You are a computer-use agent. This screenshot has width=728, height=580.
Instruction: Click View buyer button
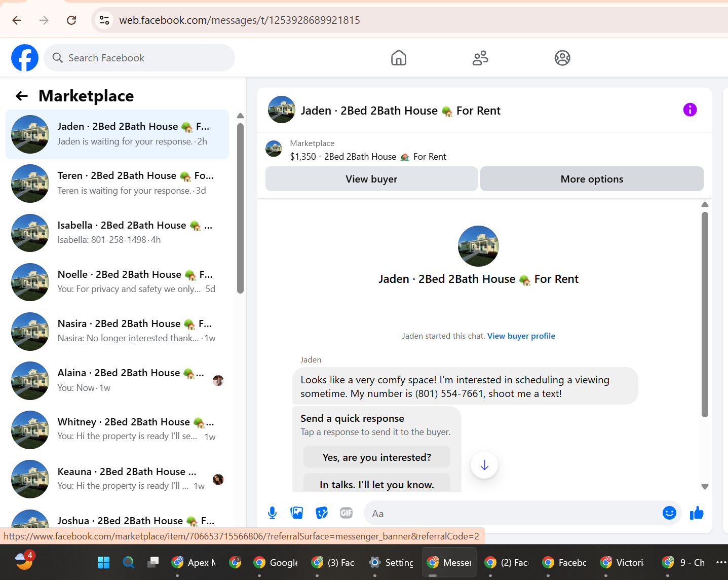click(x=371, y=179)
